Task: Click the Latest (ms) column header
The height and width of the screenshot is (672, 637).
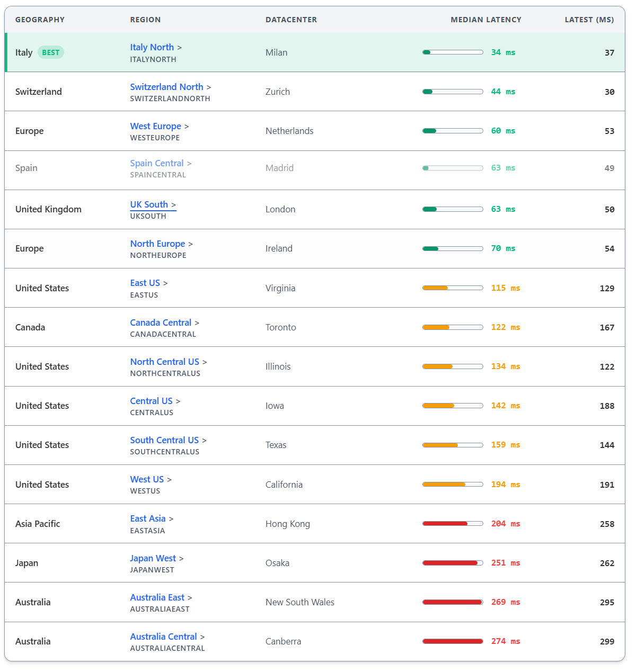Action: click(589, 20)
